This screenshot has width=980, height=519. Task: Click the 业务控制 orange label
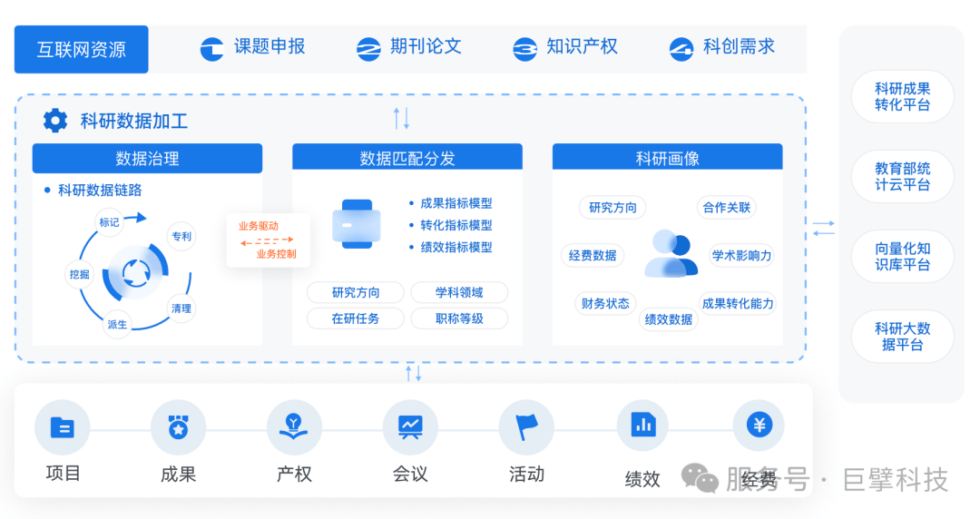click(x=276, y=254)
